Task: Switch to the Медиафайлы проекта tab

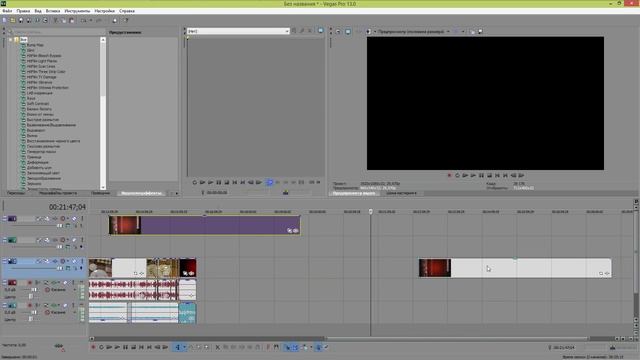Action: click(58, 193)
